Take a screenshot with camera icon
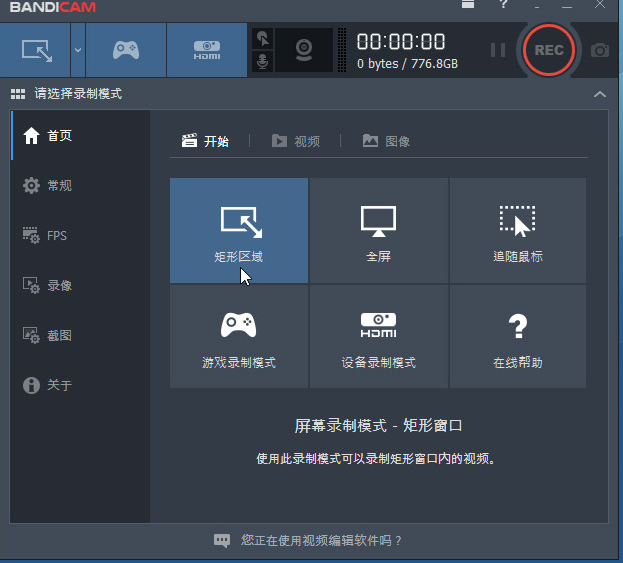Image resolution: width=623 pixels, height=563 pixels. click(x=600, y=50)
